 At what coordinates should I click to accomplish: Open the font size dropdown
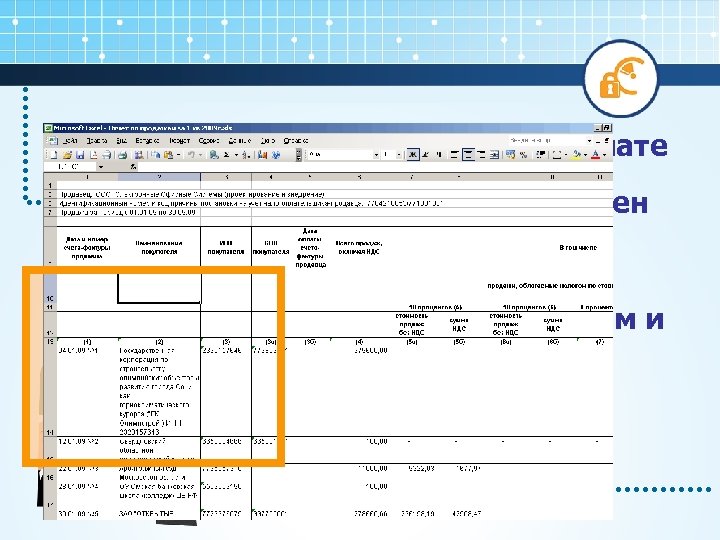(x=399, y=155)
